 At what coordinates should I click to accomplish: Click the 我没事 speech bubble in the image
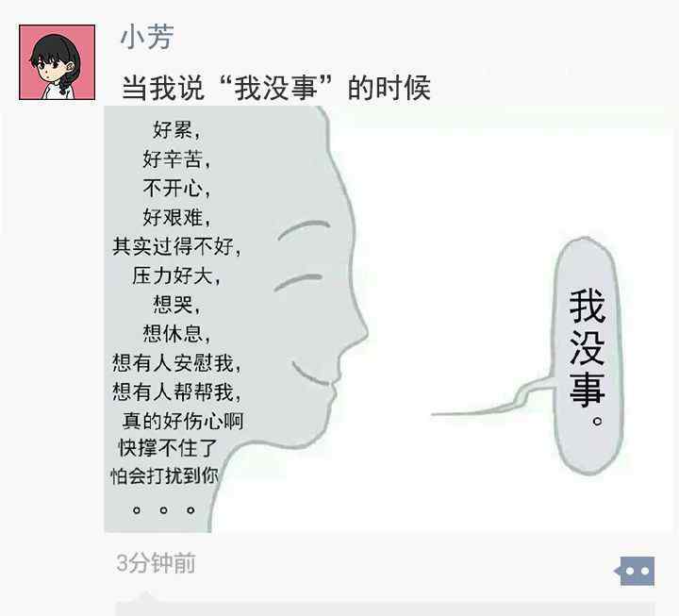click(588, 356)
